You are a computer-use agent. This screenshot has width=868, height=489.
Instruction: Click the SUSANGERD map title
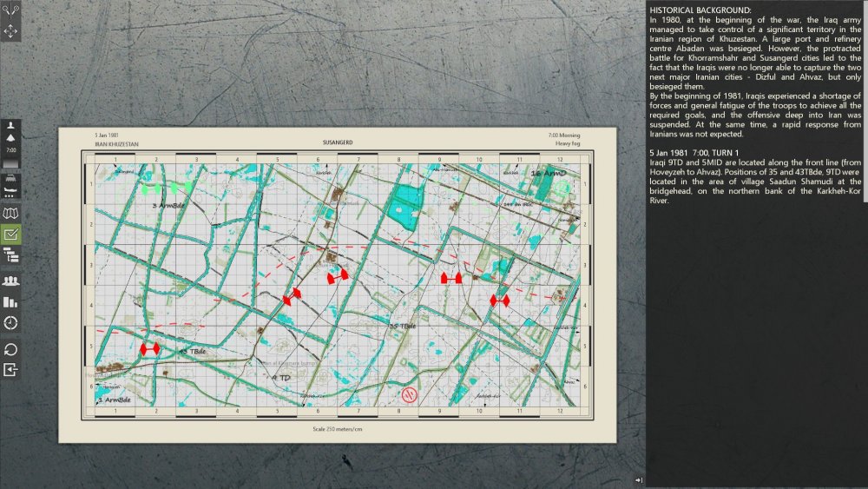pos(335,142)
